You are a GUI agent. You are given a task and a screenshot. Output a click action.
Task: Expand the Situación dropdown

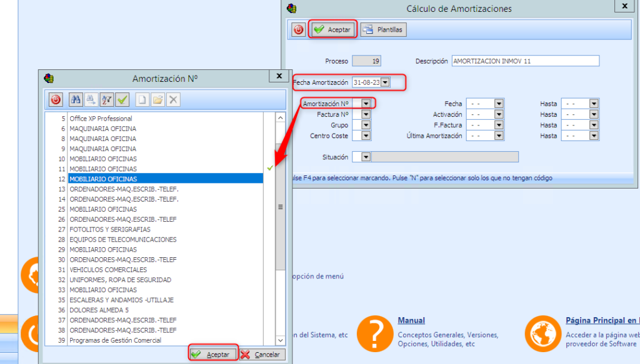(x=366, y=157)
